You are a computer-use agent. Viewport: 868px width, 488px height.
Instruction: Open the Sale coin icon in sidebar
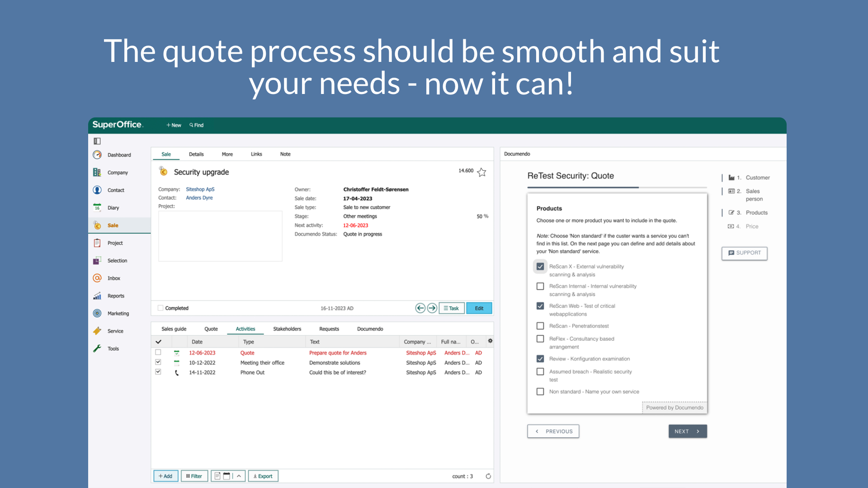[97, 225]
